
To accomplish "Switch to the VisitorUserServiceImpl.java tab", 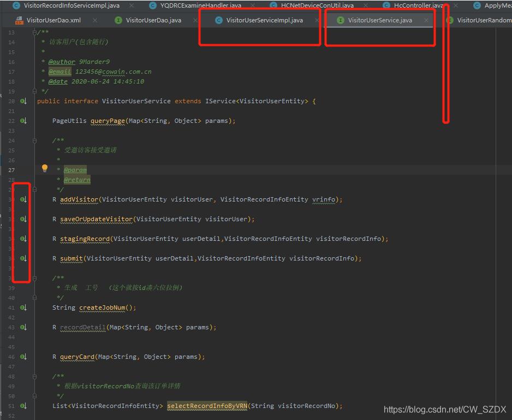I will pyautogui.click(x=264, y=20).
